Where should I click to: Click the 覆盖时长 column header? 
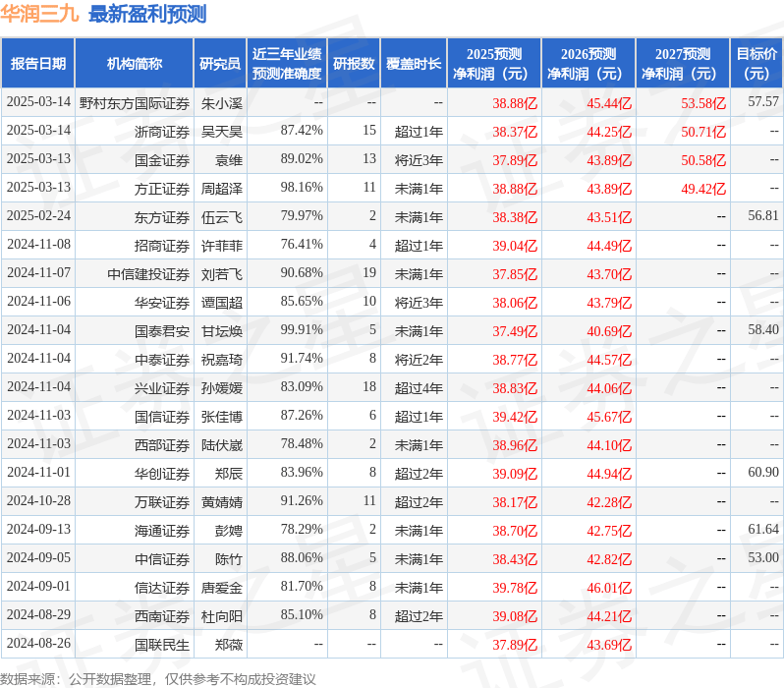click(x=414, y=64)
